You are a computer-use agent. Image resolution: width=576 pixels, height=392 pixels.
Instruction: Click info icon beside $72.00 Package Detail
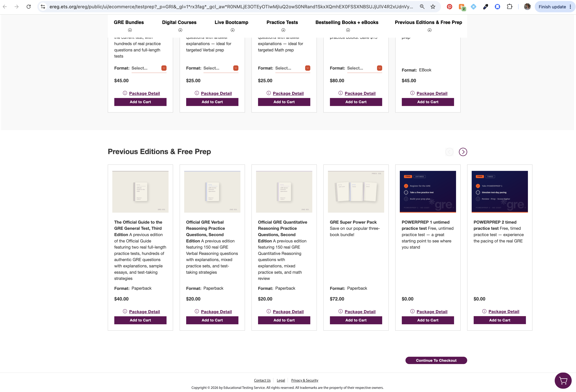point(341,311)
